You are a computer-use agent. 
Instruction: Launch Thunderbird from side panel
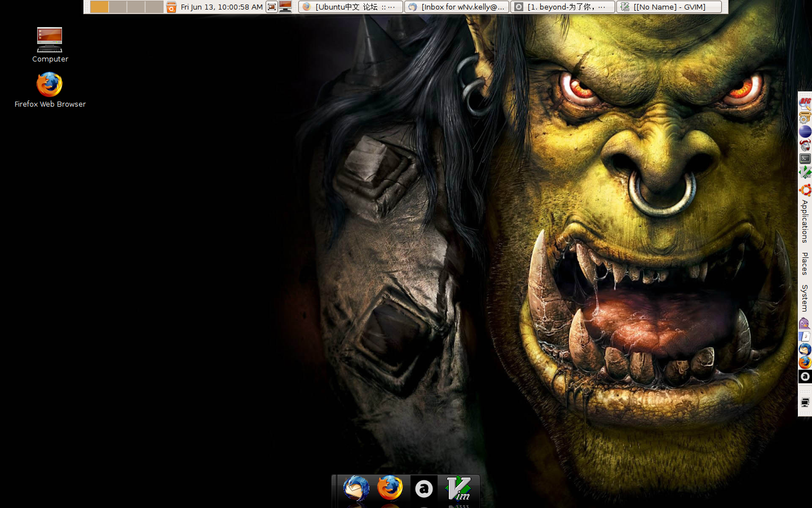coord(805,349)
